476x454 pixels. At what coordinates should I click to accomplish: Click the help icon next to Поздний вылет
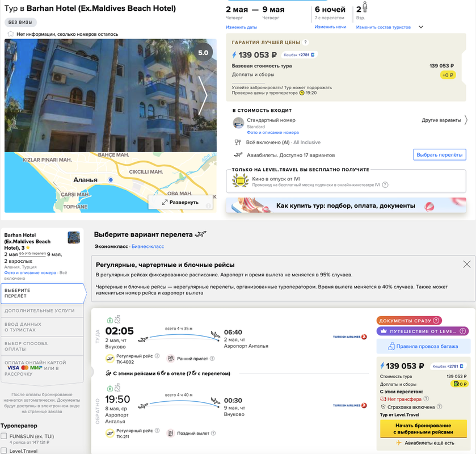pyautogui.click(x=213, y=433)
